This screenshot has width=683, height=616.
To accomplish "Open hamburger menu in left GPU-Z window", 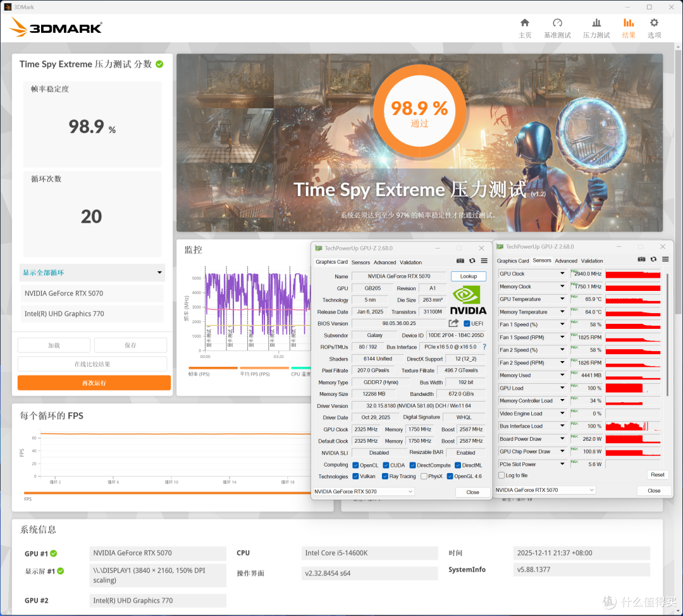I will (484, 261).
